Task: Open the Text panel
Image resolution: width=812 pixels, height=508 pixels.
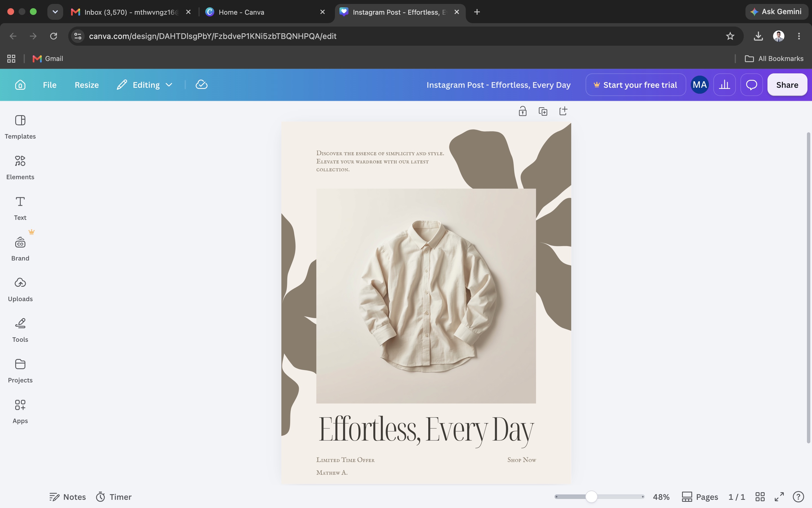Action: coord(20,208)
